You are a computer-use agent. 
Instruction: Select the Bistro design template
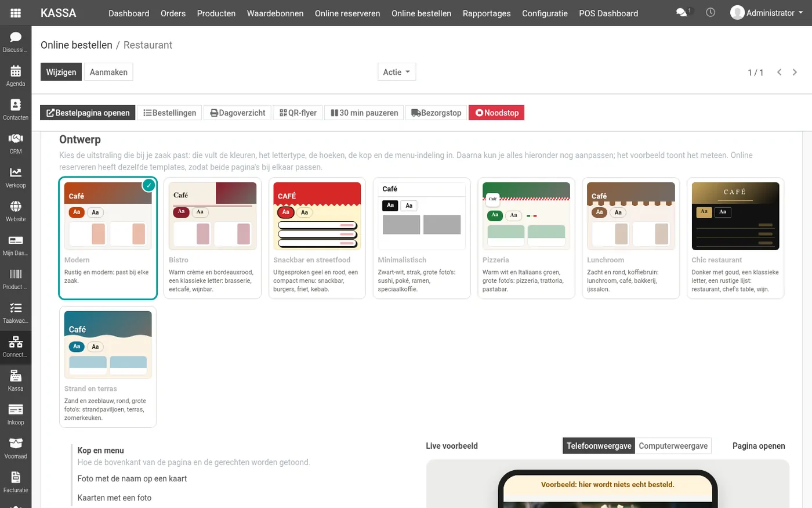[x=212, y=238]
